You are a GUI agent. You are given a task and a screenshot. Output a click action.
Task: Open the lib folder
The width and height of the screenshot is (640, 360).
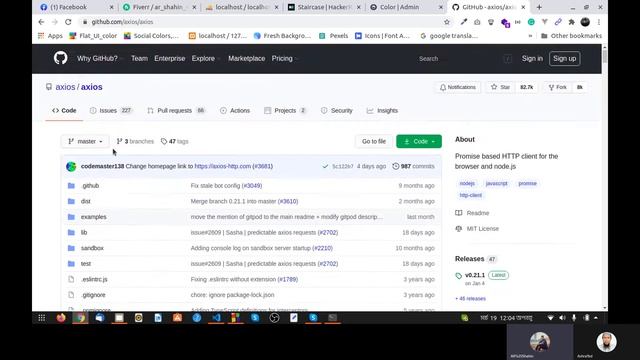click(84, 232)
